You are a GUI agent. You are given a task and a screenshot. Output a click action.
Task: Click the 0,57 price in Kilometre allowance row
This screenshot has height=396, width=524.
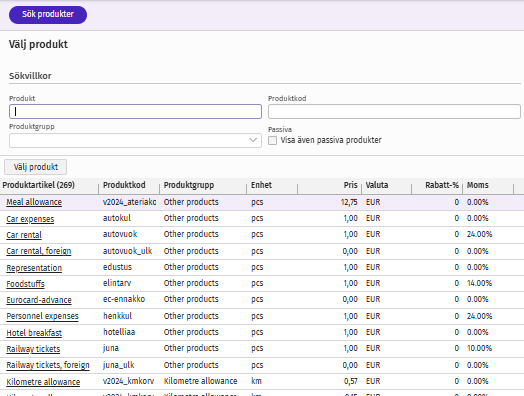click(351, 381)
